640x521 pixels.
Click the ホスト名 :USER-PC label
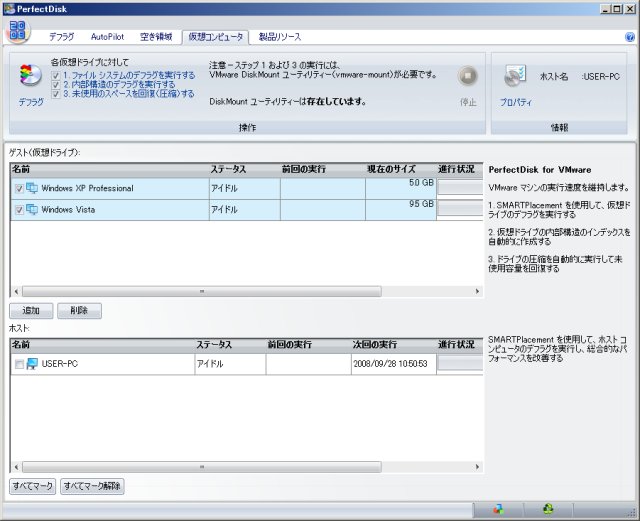pos(580,76)
